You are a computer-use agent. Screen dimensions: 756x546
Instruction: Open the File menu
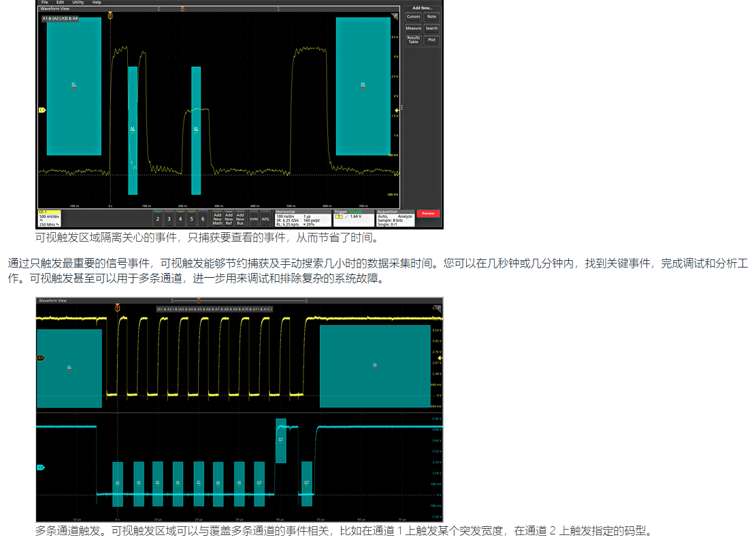point(44,3)
